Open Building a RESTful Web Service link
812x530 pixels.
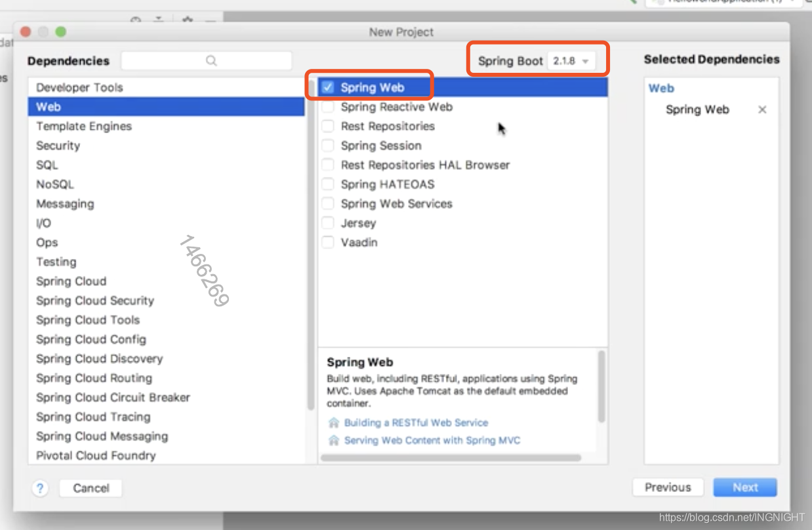pyautogui.click(x=416, y=422)
